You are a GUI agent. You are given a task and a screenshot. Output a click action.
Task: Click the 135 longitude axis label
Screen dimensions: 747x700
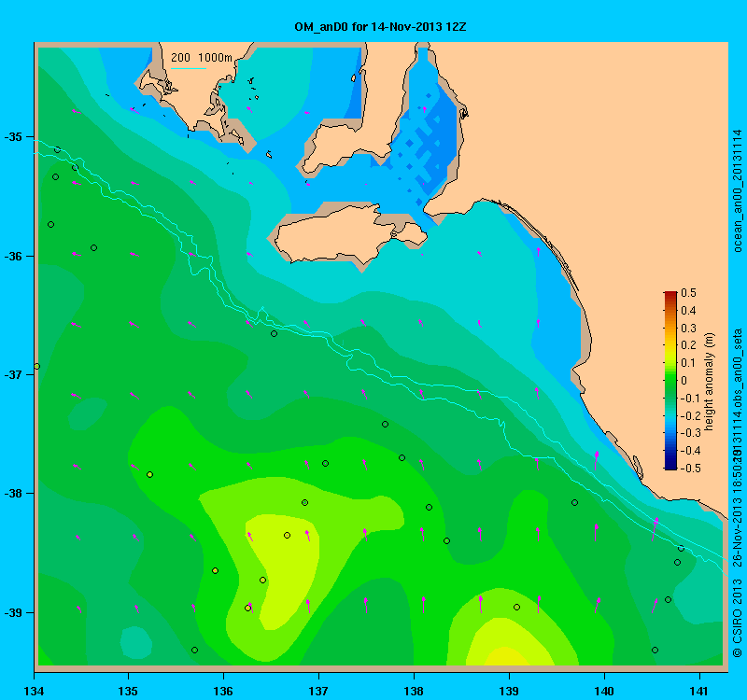[128, 691]
